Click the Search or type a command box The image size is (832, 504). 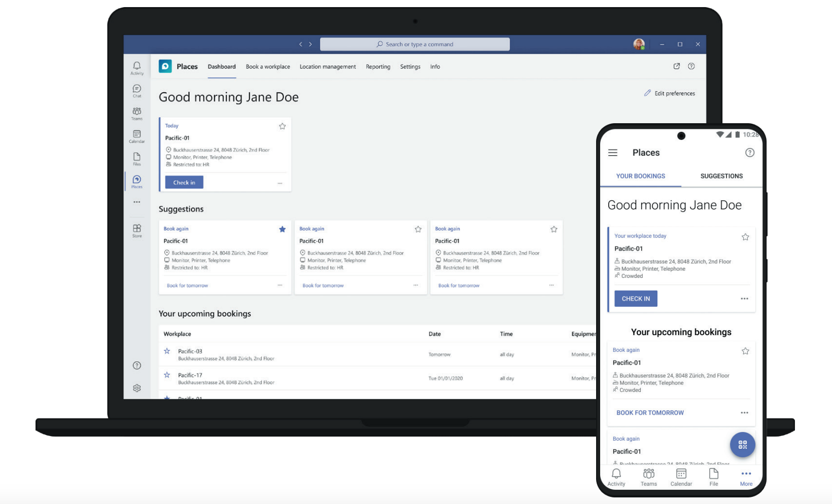[415, 44]
